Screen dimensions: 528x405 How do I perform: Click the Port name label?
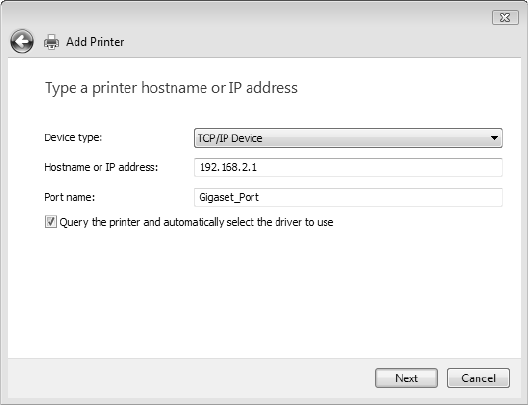70,197
